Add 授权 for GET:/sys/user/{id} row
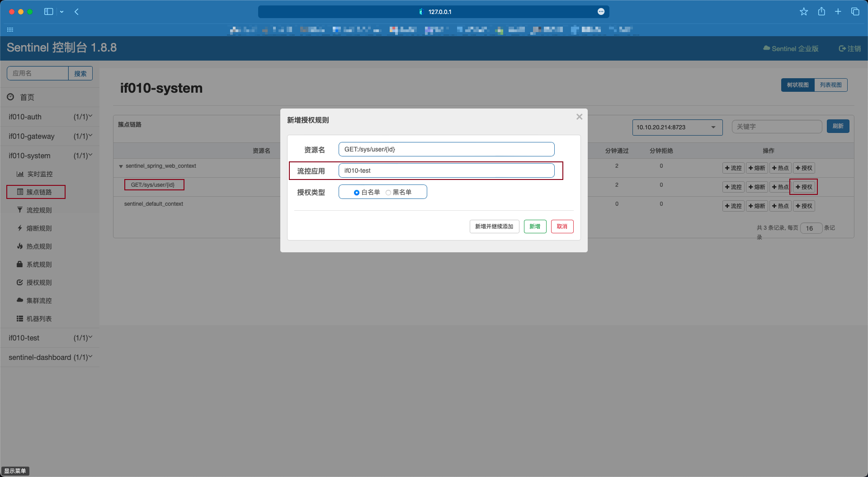This screenshot has width=868, height=477. coord(804,187)
